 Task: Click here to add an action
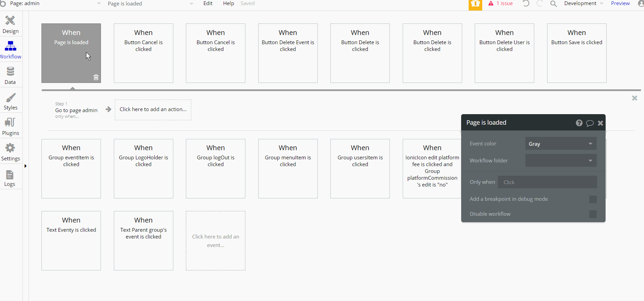(153, 110)
